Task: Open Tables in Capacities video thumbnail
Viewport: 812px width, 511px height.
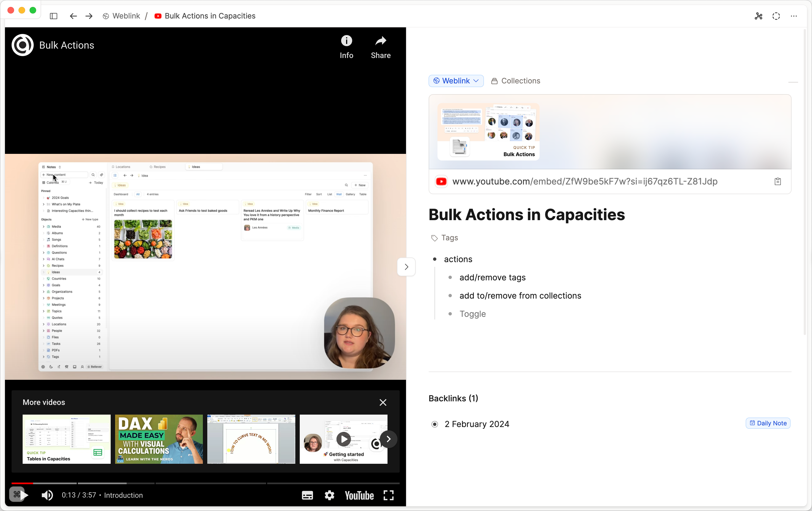Action: point(67,439)
